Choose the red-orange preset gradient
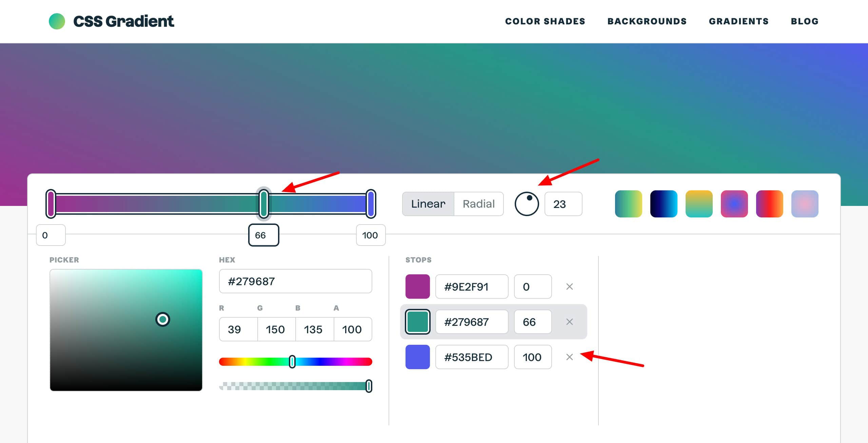This screenshot has height=443, width=868. [x=769, y=204]
